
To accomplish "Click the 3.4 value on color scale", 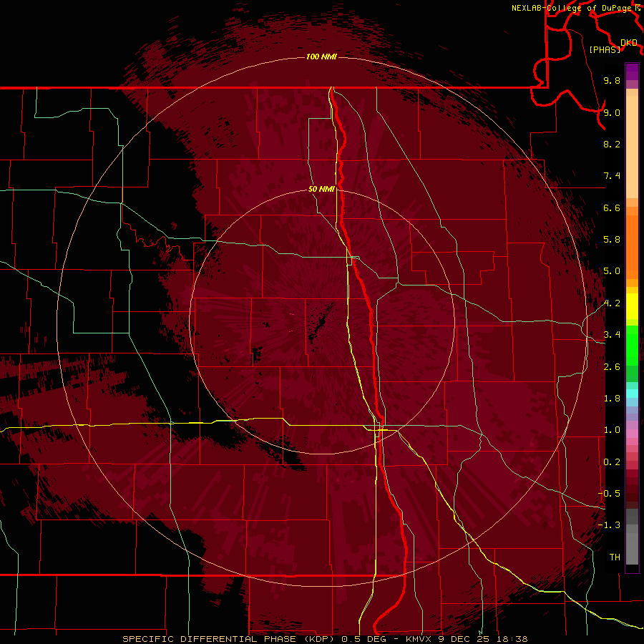I will click(x=612, y=335).
